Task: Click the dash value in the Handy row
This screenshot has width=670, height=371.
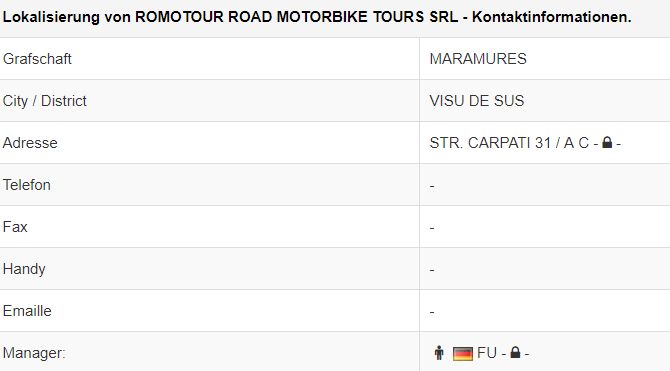Action: [x=432, y=270]
